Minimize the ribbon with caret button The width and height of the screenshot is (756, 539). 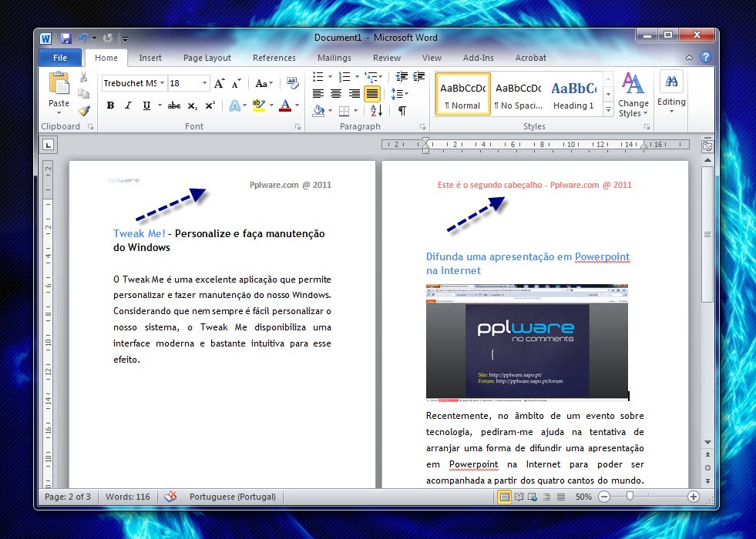pyautogui.click(x=689, y=57)
